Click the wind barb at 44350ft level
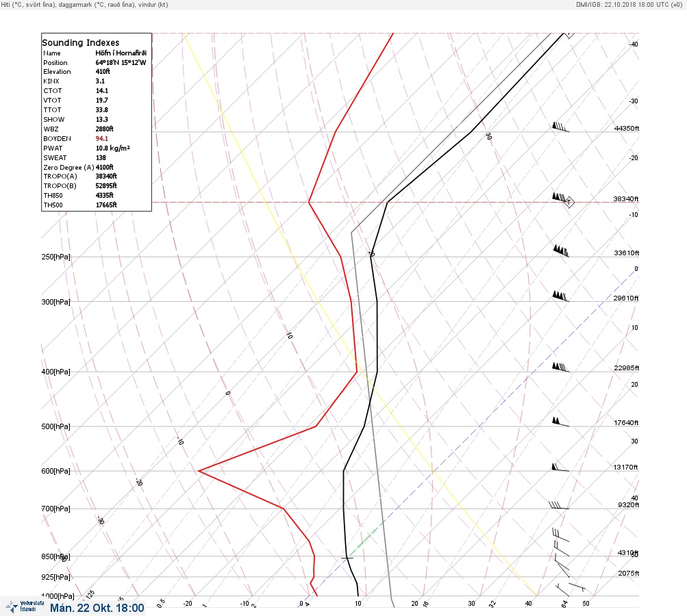Screen dimensions: 687x616 coord(560,127)
